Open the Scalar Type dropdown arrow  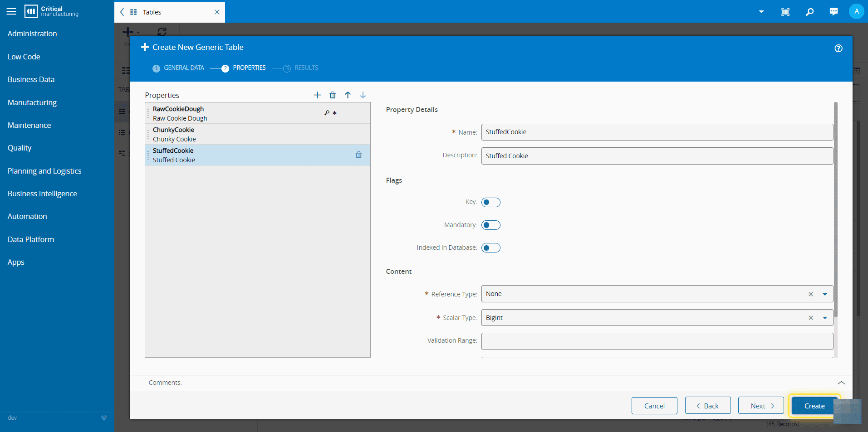(824, 318)
